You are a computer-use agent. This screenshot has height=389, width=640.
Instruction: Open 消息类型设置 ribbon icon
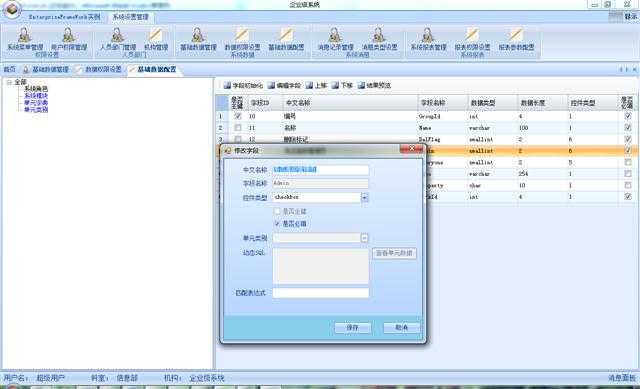pyautogui.click(x=379, y=39)
